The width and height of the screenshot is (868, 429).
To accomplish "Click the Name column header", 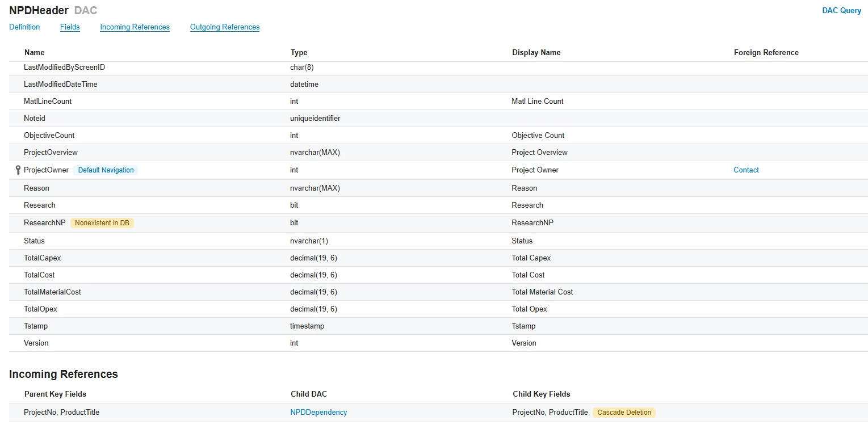I will click(34, 52).
